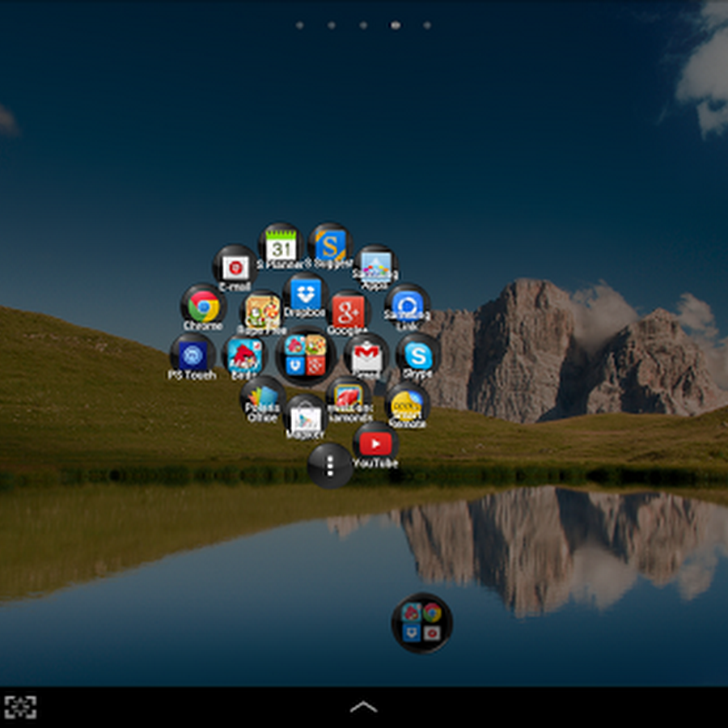Tap the central four-app folder bubble
This screenshot has width=728, height=728.
305,357
